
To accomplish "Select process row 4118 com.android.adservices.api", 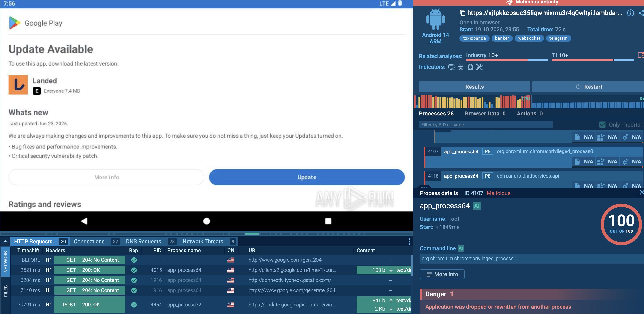I will pyautogui.click(x=534, y=180).
